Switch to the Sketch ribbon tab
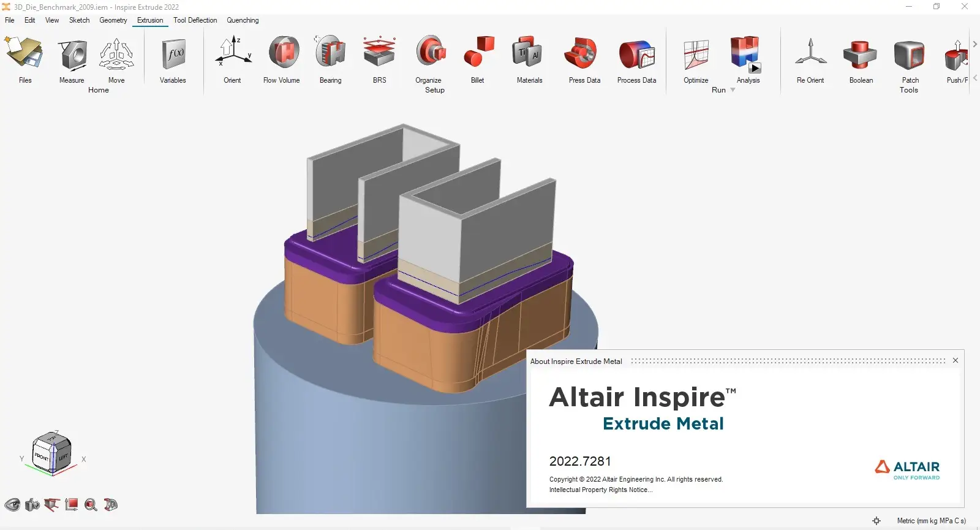980x530 pixels. click(80, 20)
